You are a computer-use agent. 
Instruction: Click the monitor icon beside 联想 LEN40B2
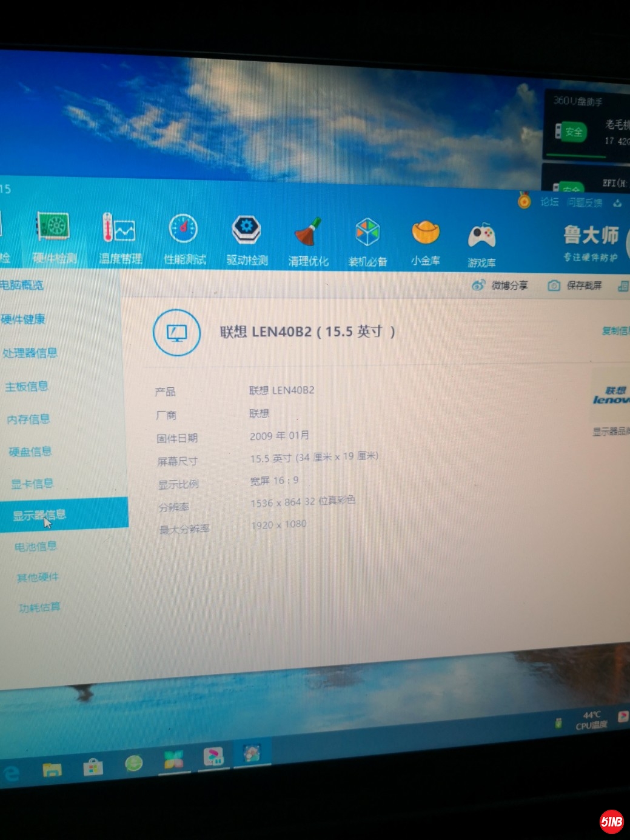click(176, 332)
